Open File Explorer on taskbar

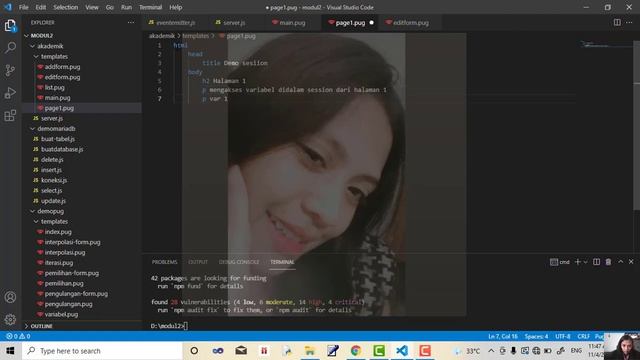[310, 351]
